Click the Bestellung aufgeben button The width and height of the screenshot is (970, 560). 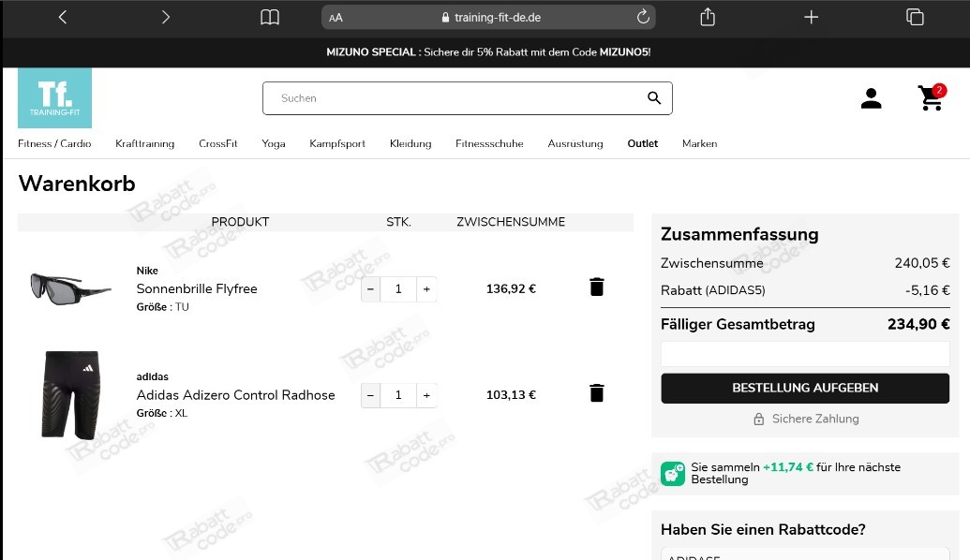click(805, 389)
